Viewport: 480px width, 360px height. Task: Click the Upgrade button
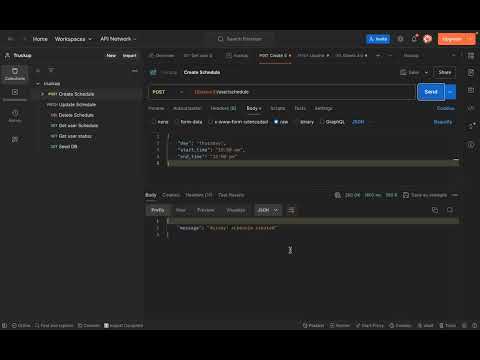click(x=457, y=39)
